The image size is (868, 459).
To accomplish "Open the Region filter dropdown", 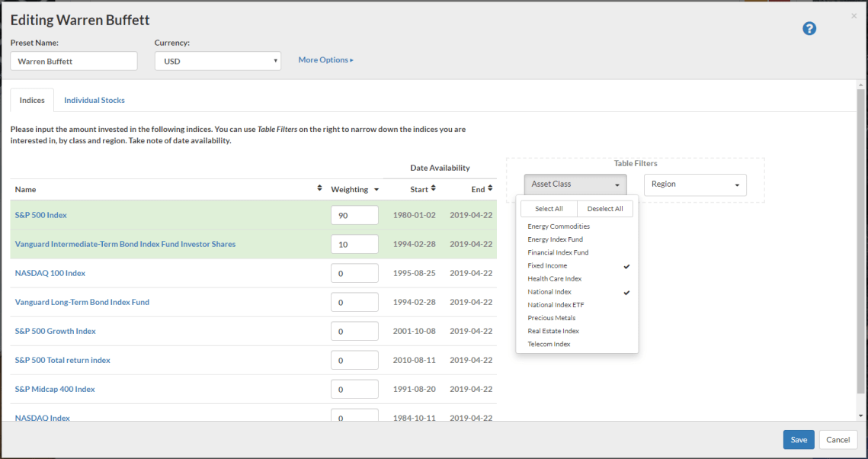I will tap(694, 185).
